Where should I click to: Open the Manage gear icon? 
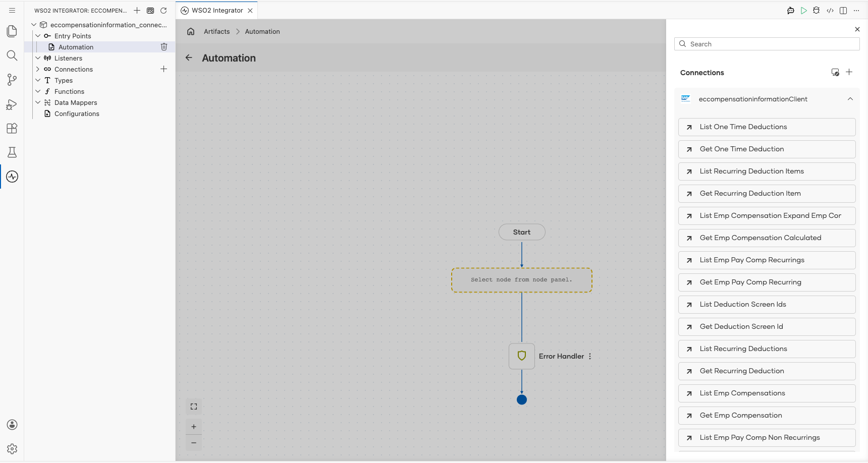pos(12,449)
